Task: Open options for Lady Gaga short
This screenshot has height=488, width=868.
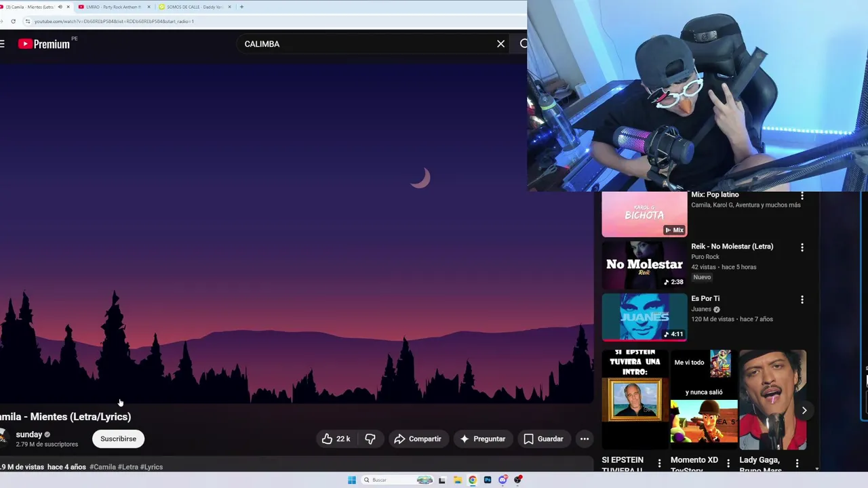Action: point(797,464)
